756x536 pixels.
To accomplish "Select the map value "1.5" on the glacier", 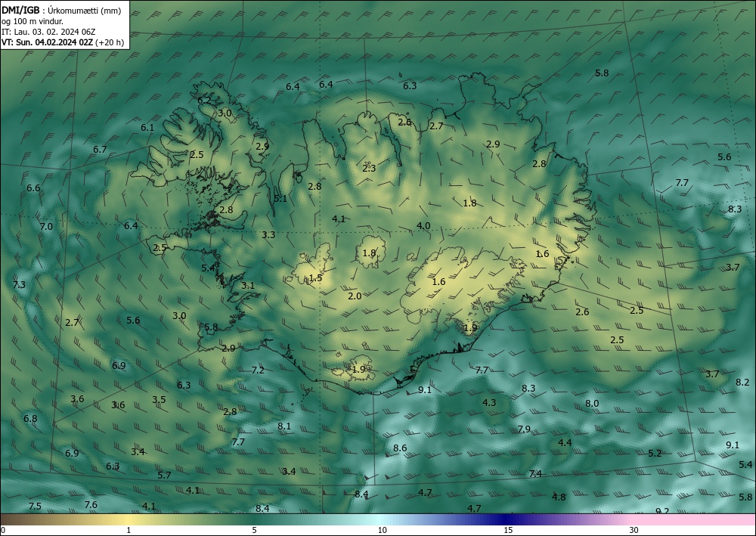I will (x=315, y=278).
